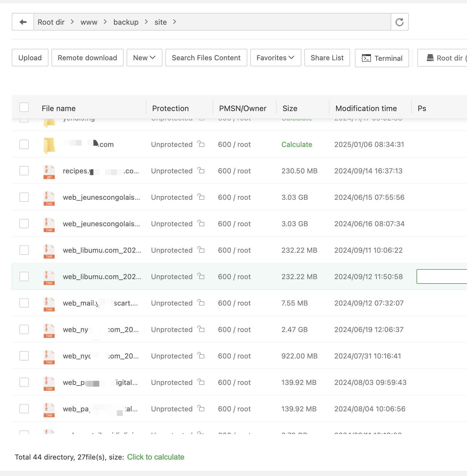Image resolution: width=467 pixels, height=476 pixels.
Task: Click the lock icon for recipes zip file
Action: point(201,170)
